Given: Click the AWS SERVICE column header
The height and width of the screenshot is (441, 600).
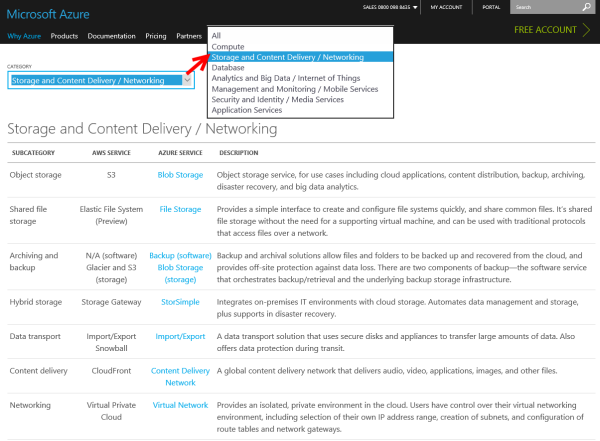Looking at the screenshot, I should (x=111, y=152).
